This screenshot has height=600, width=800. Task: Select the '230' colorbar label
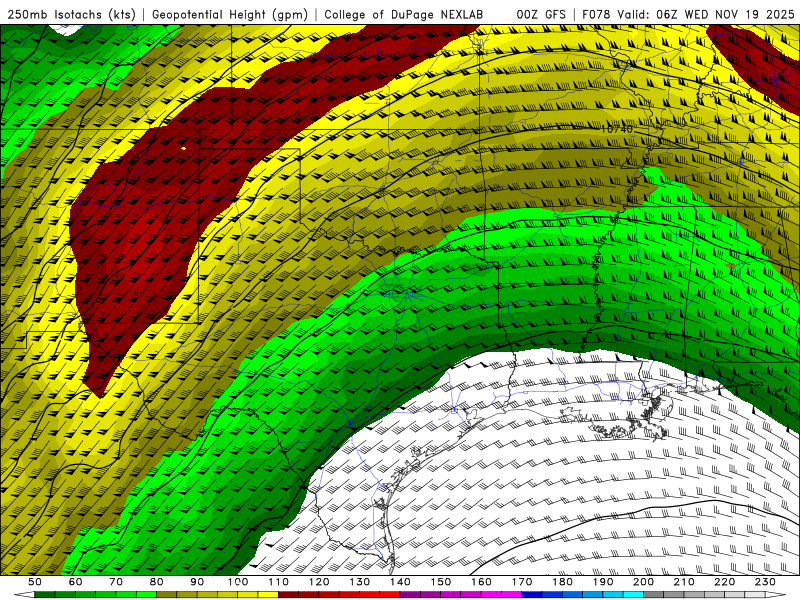click(765, 582)
